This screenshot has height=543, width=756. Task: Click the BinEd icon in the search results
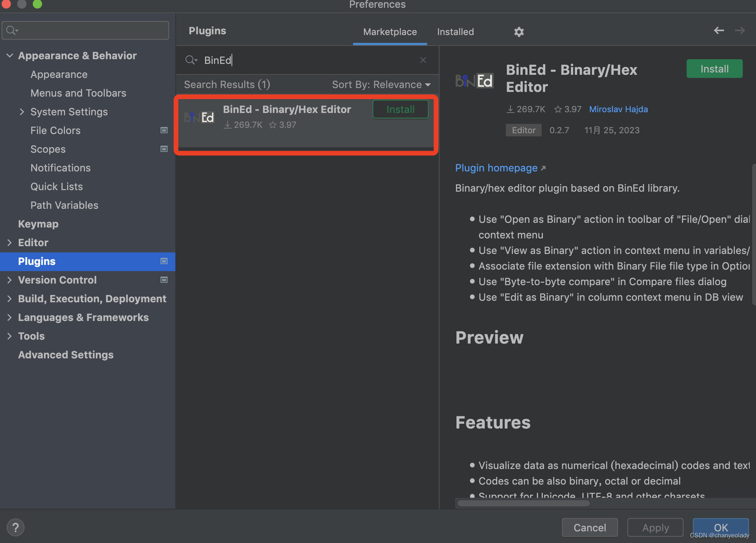[x=200, y=117]
